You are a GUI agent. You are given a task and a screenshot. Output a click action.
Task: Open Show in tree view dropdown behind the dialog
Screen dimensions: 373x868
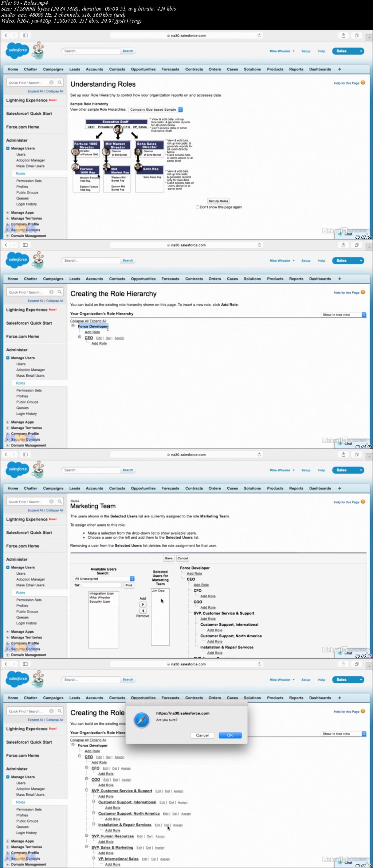343,734
